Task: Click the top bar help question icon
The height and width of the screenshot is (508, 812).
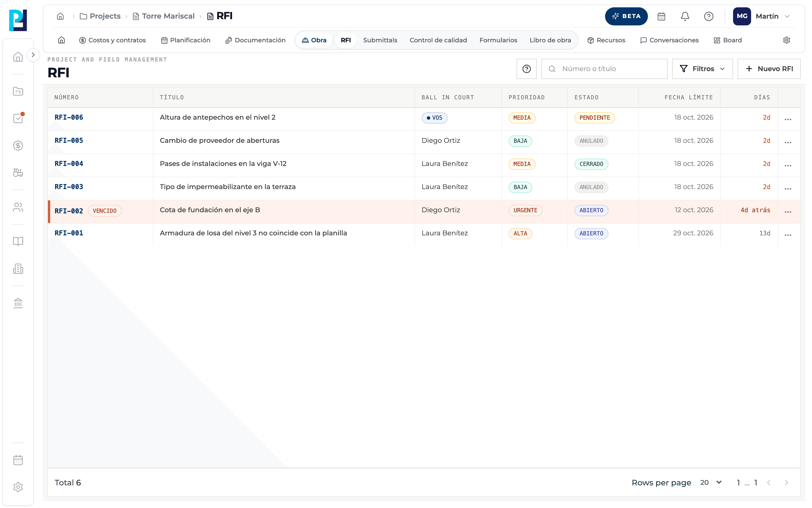Action: click(708, 16)
